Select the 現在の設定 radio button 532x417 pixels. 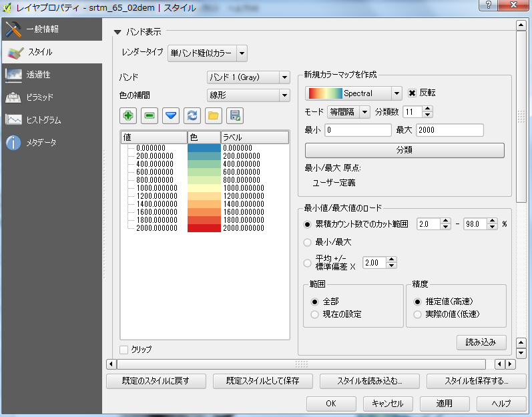315,315
